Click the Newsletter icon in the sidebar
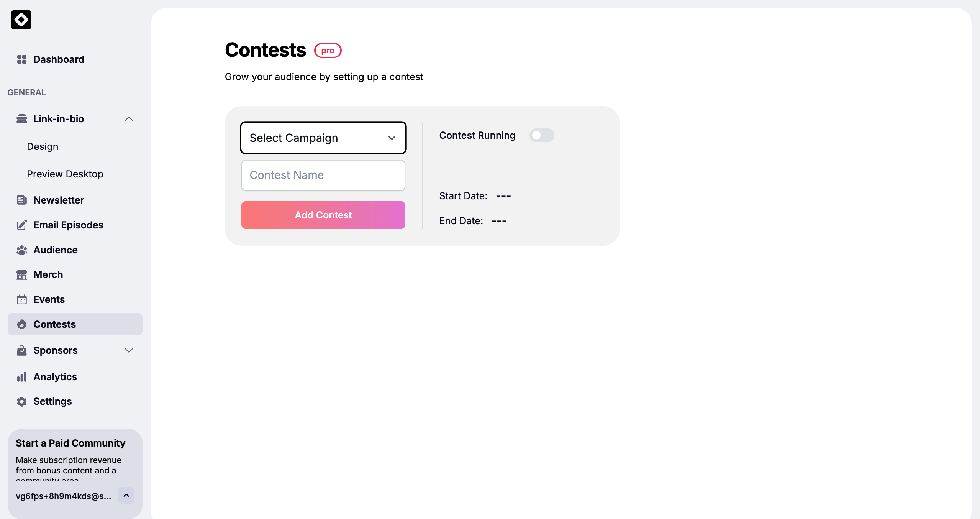 [22, 200]
